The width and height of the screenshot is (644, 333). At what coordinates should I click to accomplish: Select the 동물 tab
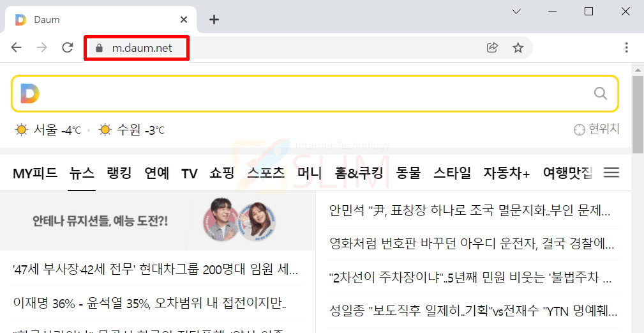tap(408, 173)
